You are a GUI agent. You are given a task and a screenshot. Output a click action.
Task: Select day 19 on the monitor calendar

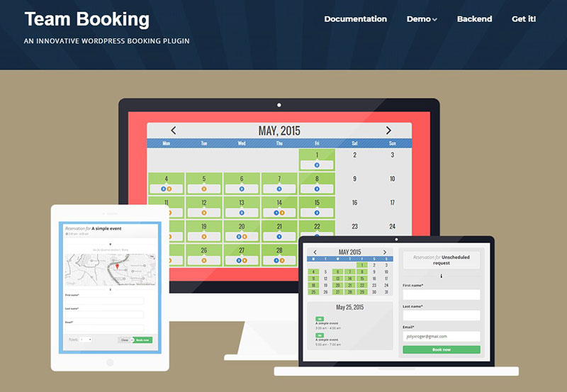[x=204, y=231]
